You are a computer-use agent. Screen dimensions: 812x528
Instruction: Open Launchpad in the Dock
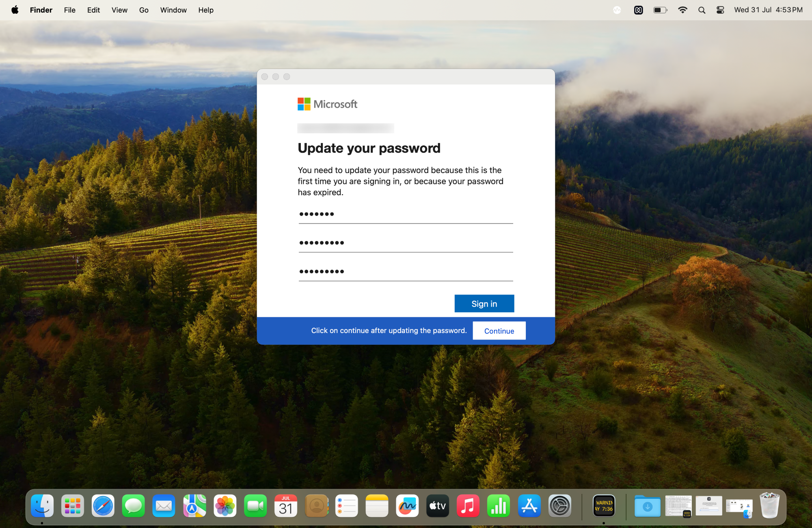click(73, 506)
